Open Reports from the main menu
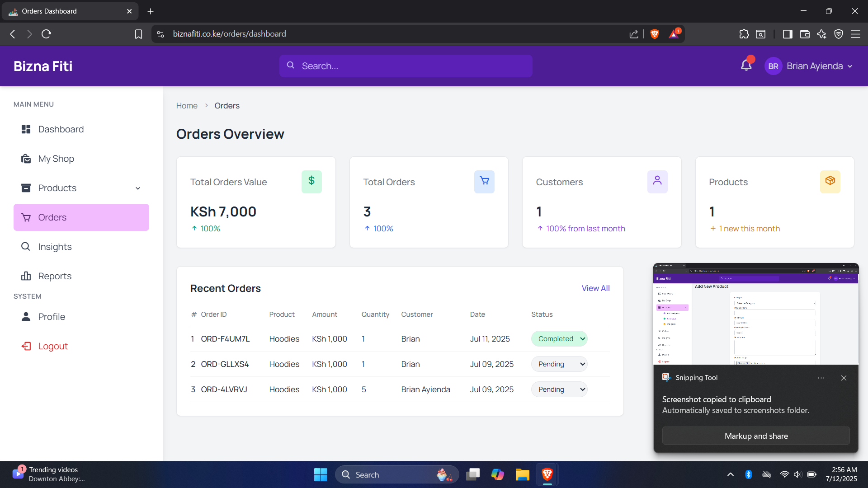This screenshot has width=868, height=488. click(55, 276)
